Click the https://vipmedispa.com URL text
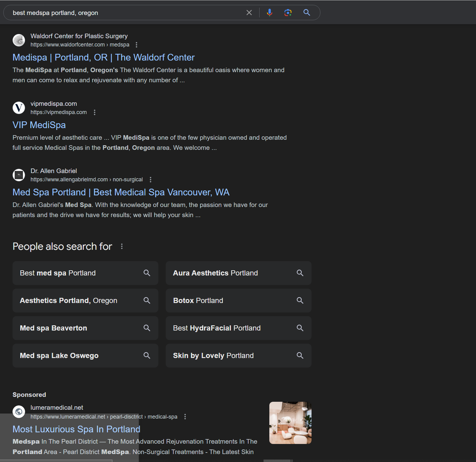 point(59,112)
